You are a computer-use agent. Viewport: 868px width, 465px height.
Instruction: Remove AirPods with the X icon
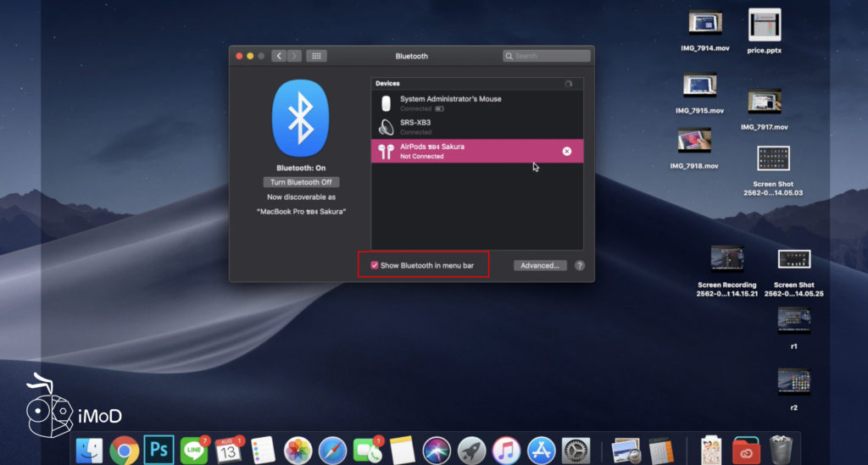(567, 151)
